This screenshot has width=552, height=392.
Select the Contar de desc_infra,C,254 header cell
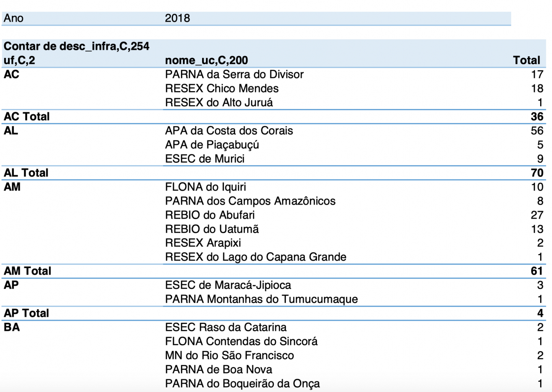pyautogui.click(x=77, y=46)
